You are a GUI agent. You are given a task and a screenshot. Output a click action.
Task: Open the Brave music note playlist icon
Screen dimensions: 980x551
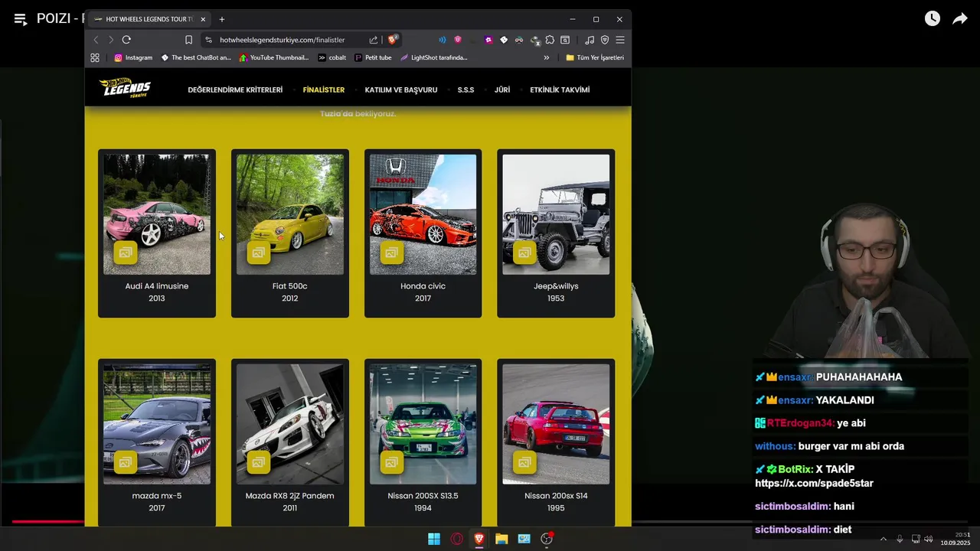590,40
